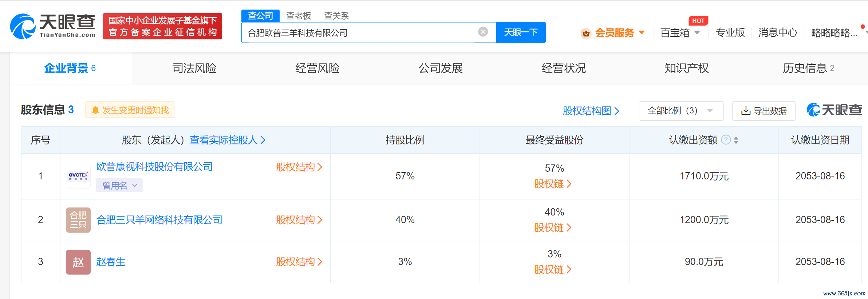Click the 最终受益股份 column header

[554, 140]
